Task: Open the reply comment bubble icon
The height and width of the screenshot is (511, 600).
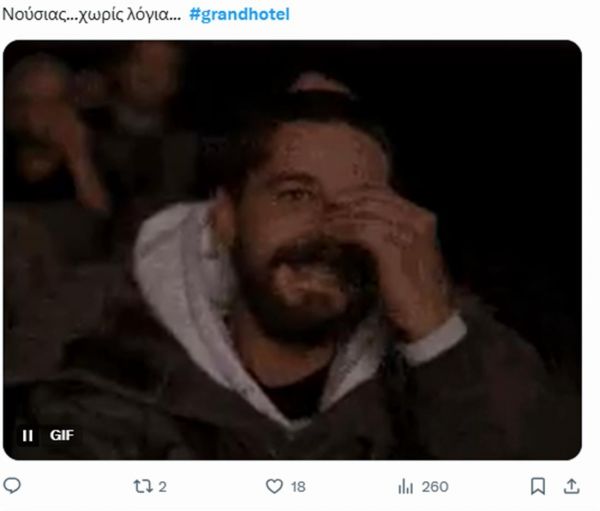Action: 12,486
